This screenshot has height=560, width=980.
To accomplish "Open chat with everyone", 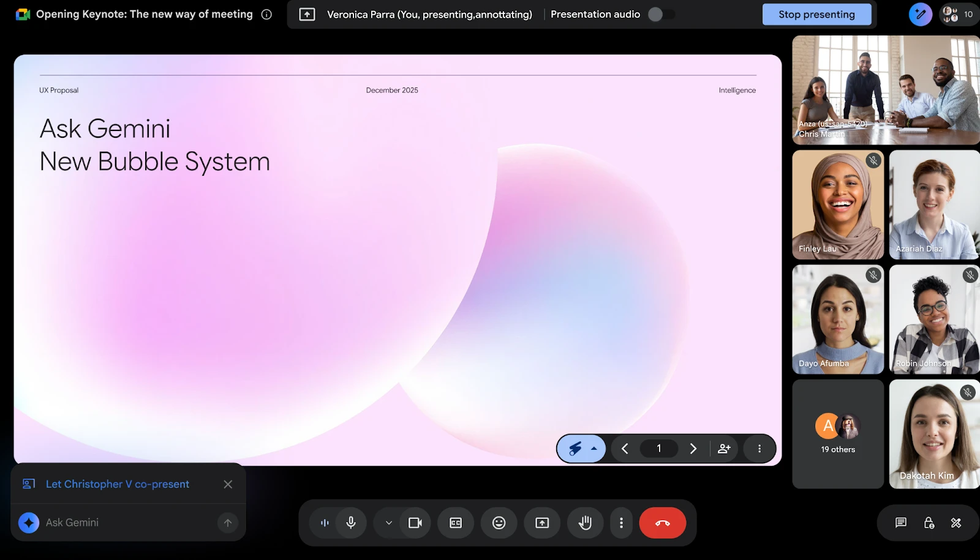I will [x=901, y=523].
